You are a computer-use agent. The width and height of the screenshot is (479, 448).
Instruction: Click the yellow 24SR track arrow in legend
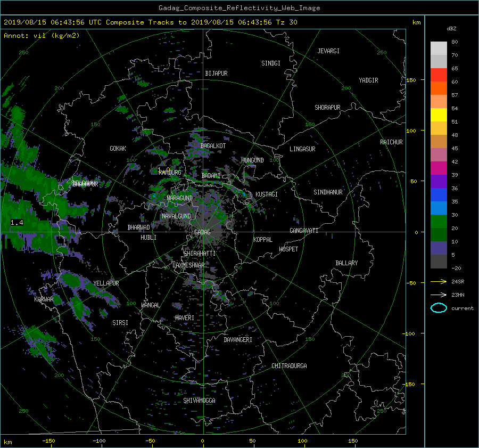(439, 281)
